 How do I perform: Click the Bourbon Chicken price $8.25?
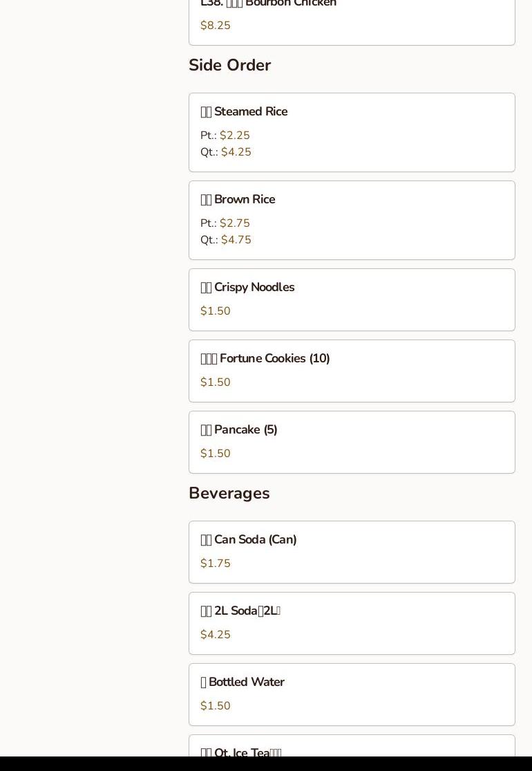[216, 26]
